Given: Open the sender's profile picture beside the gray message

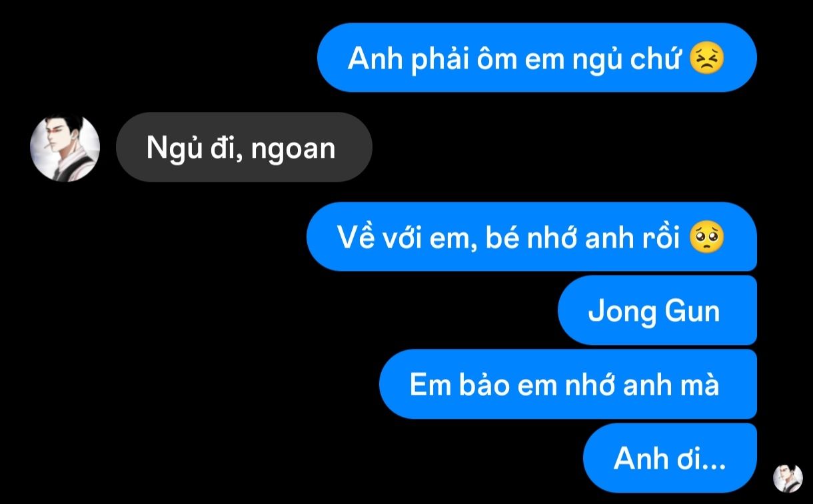Looking at the screenshot, I should click(65, 148).
